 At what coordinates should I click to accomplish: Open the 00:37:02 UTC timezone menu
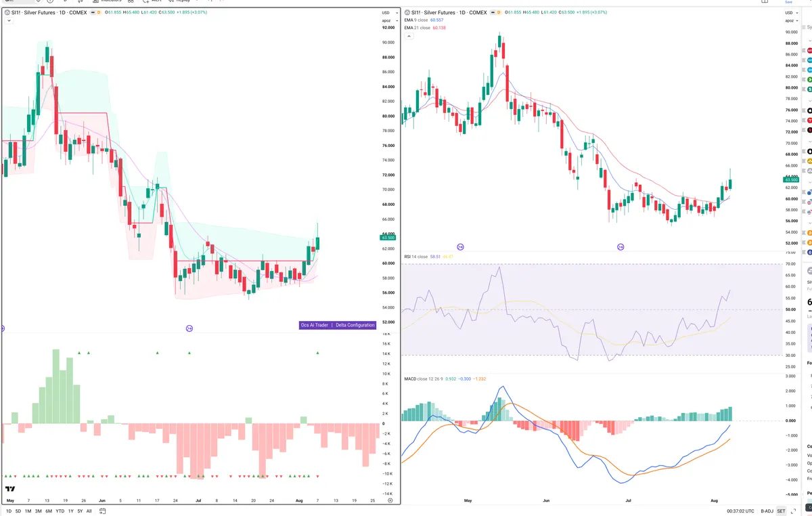[x=741, y=511]
